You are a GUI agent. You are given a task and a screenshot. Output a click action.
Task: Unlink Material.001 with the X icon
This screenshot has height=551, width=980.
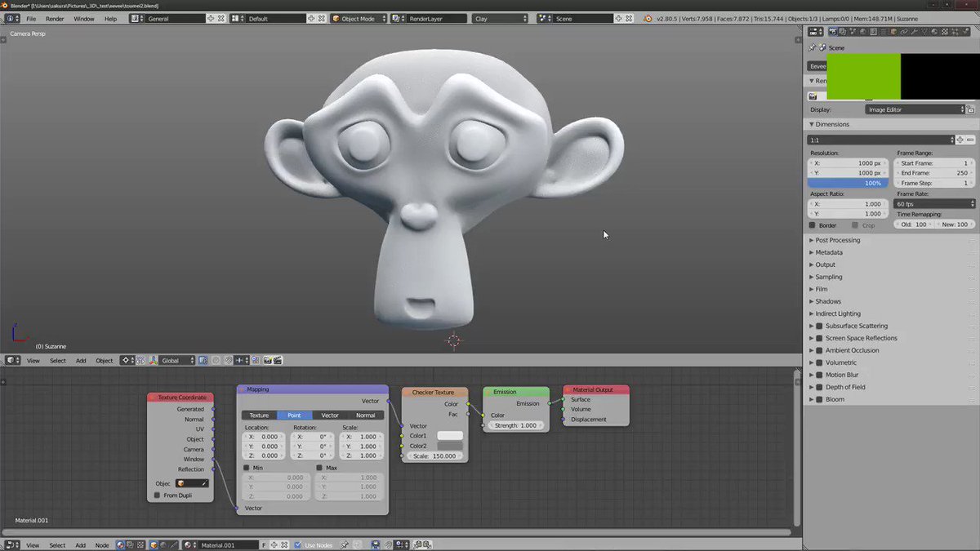pos(284,544)
